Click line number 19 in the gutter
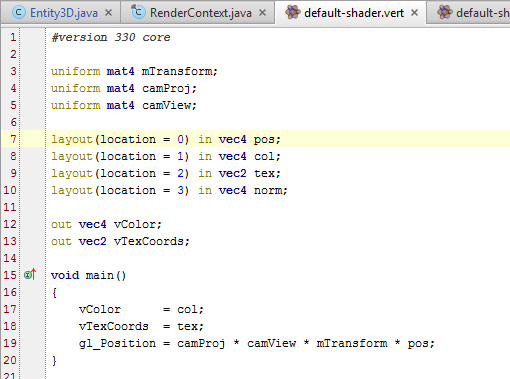The width and height of the screenshot is (510, 379). 10,343
